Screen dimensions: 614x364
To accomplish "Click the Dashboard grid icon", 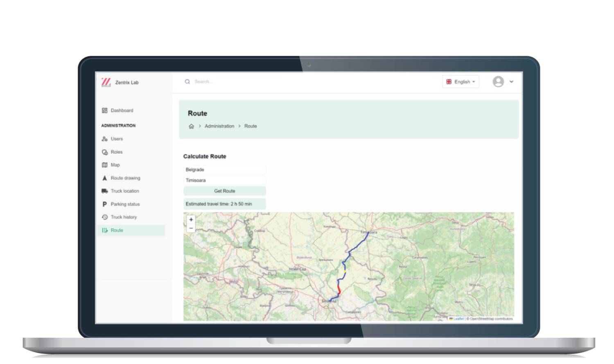I will [x=104, y=110].
